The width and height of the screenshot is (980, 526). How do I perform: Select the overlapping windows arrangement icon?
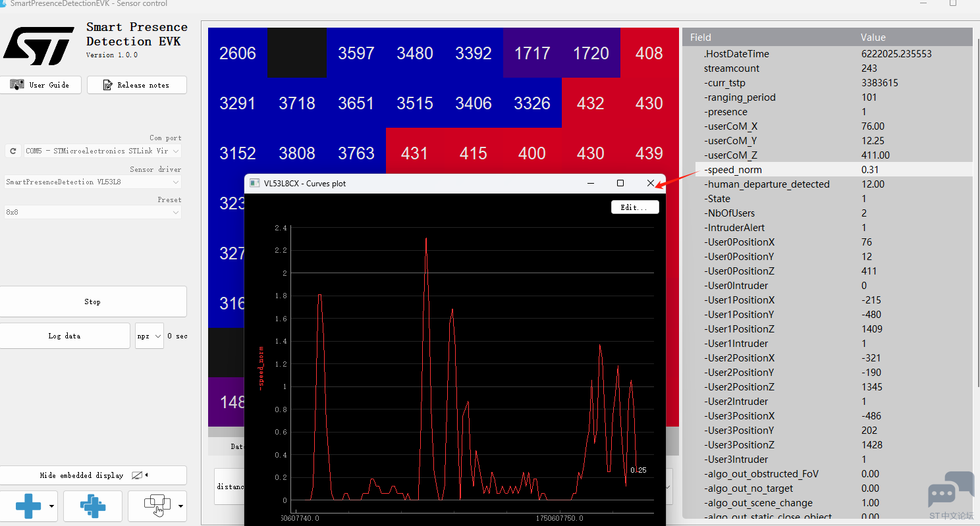[x=157, y=506]
